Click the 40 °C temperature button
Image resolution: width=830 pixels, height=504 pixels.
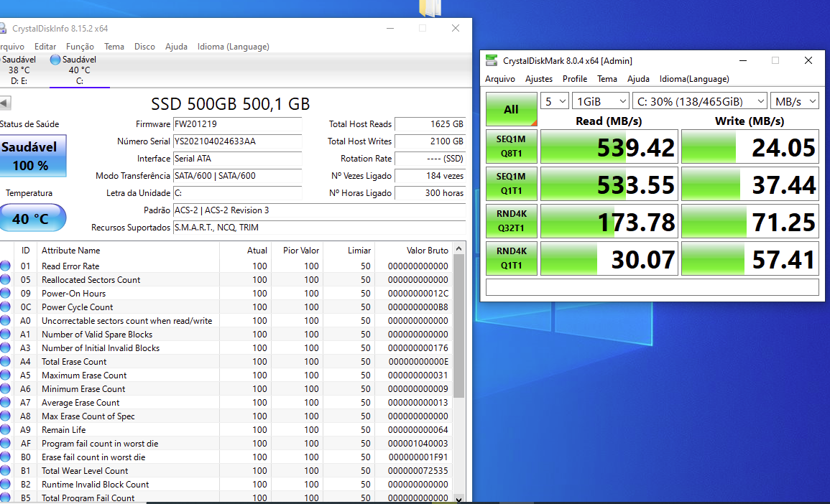coord(32,218)
